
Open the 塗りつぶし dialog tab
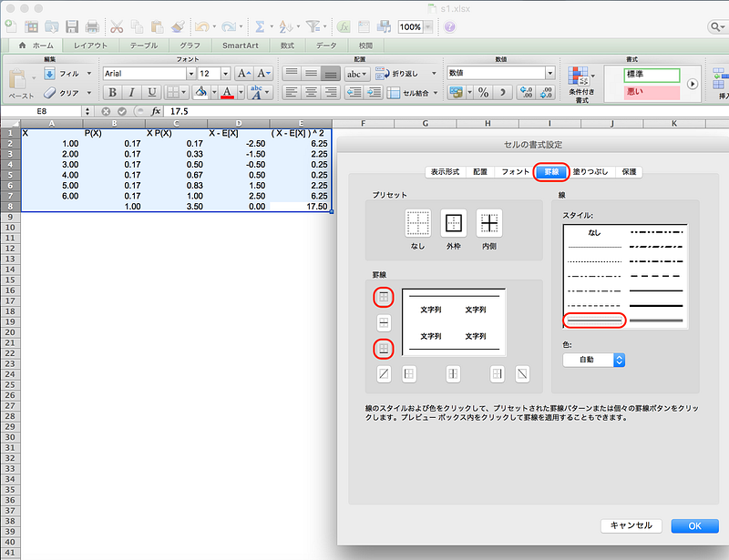click(590, 172)
